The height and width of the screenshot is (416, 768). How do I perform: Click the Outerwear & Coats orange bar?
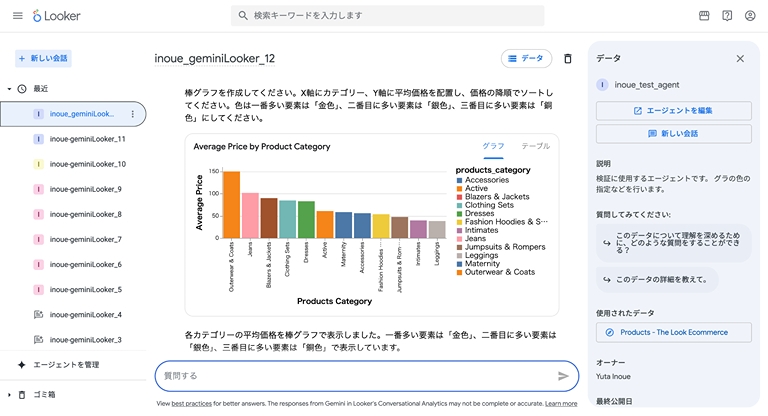coord(232,205)
